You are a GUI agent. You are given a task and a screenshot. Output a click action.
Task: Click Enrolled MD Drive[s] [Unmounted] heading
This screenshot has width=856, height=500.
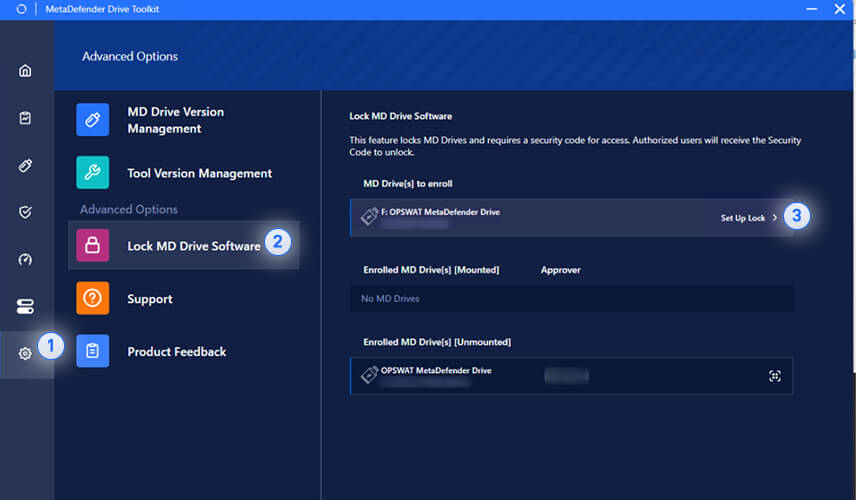pyautogui.click(x=437, y=342)
